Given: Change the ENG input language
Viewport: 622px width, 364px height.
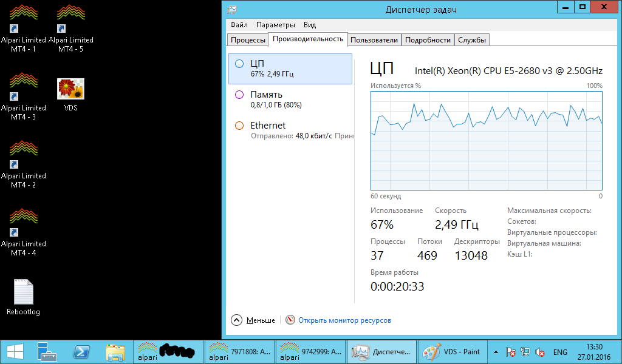Looking at the screenshot, I should [560, 352].
